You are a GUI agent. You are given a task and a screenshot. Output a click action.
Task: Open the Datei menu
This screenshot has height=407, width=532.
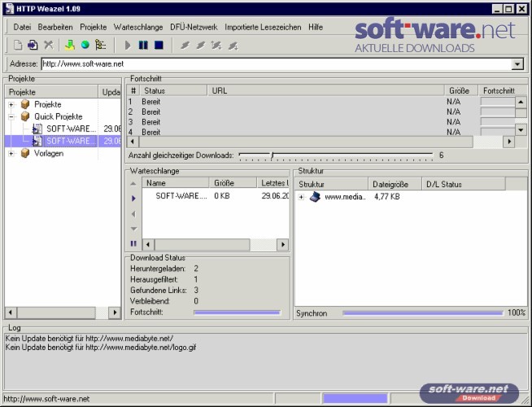(x=22, y=27)
